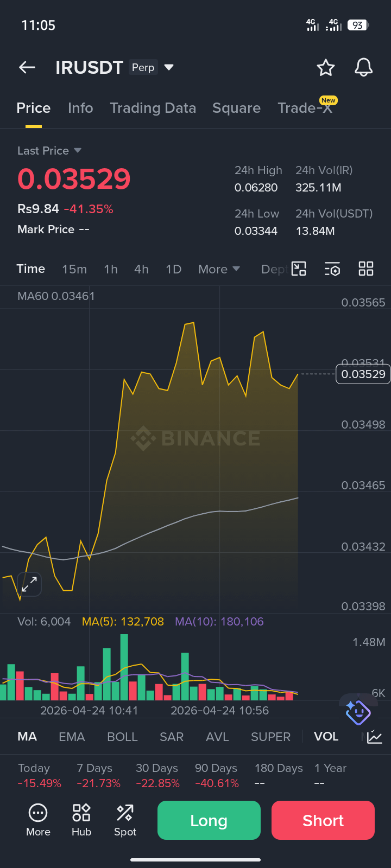Toggle the BOLL indicator

coord(122,737)
